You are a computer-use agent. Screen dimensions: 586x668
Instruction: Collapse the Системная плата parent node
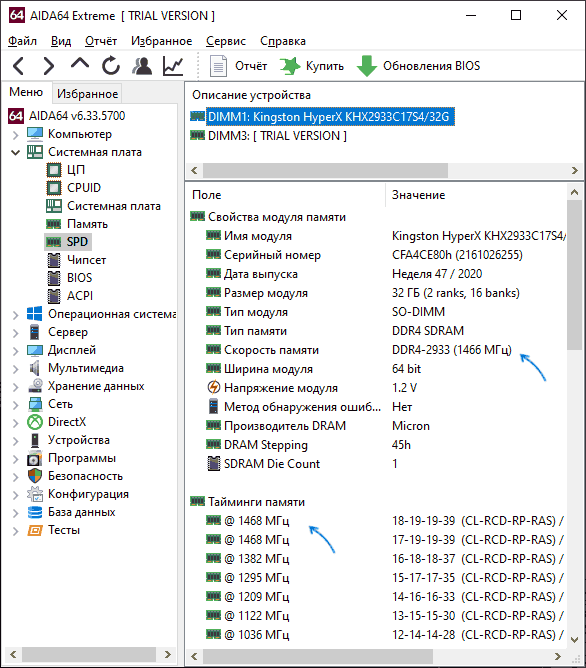(x=15, y=152)
